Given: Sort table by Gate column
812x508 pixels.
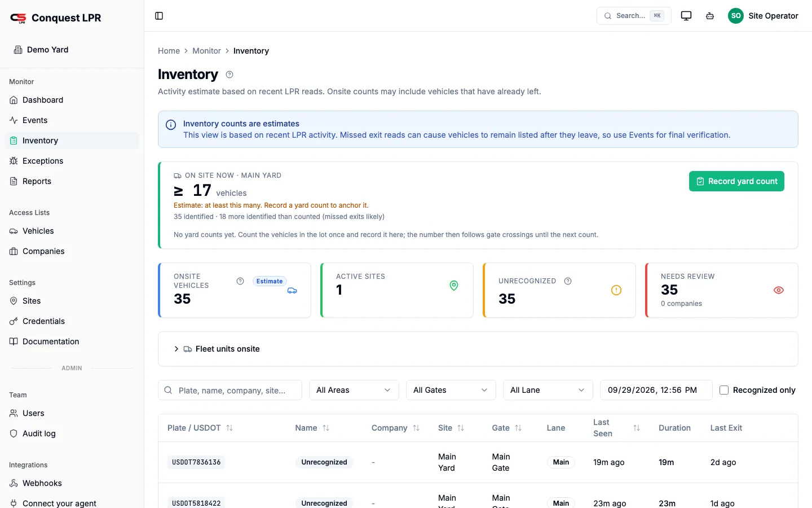Looking at the screenshot, I should (x=518, y=428).
